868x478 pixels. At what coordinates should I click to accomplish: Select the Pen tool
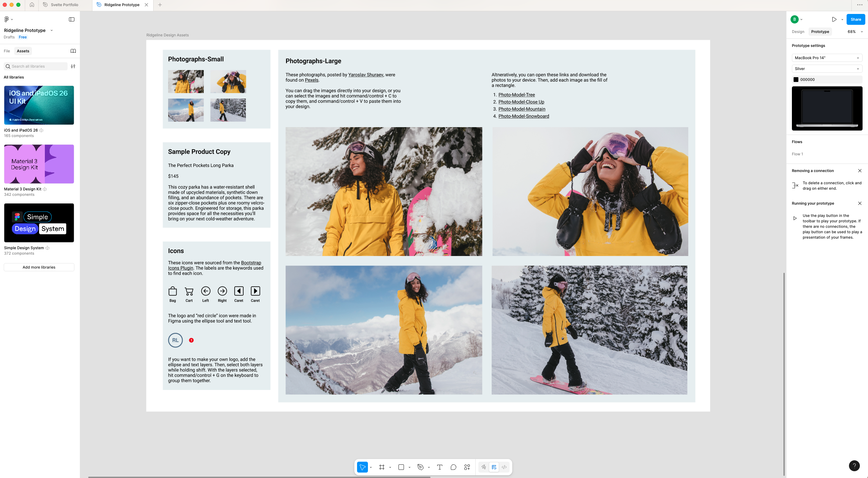point(421,467)
